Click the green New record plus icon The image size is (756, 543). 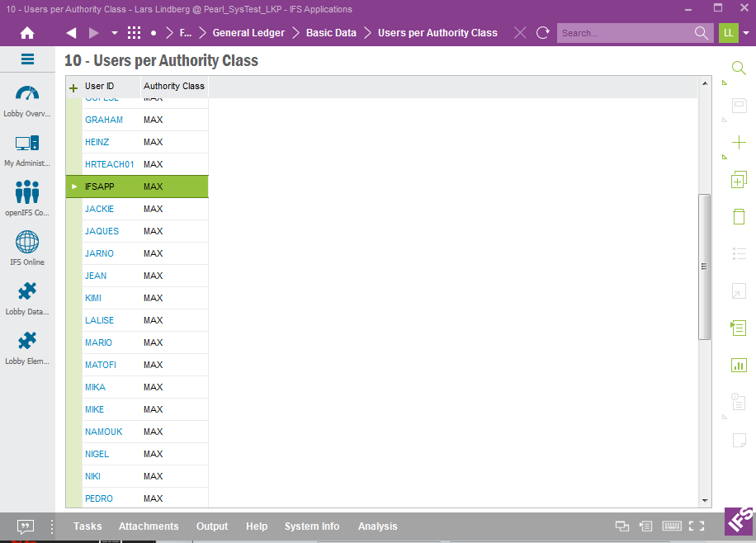click(739, 143)
